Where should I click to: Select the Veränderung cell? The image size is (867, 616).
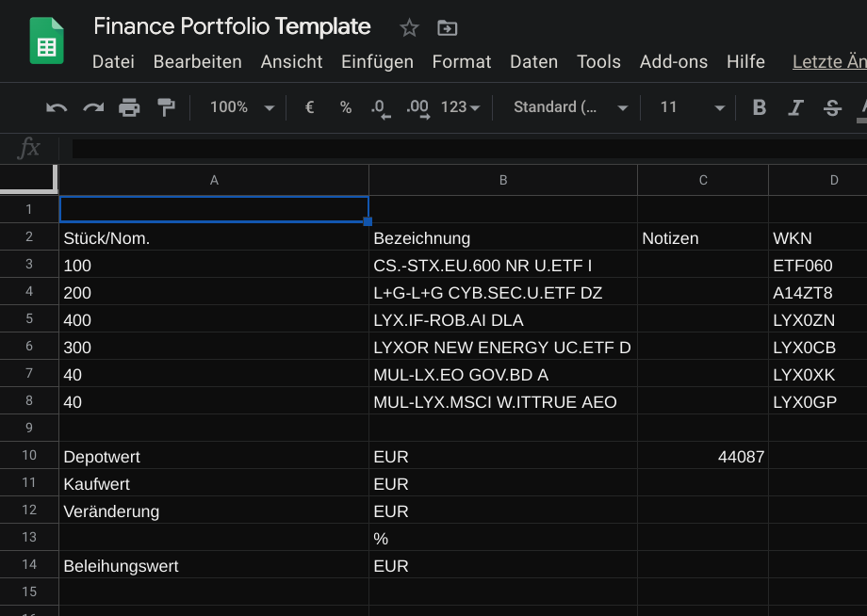(x=214, y=511)
